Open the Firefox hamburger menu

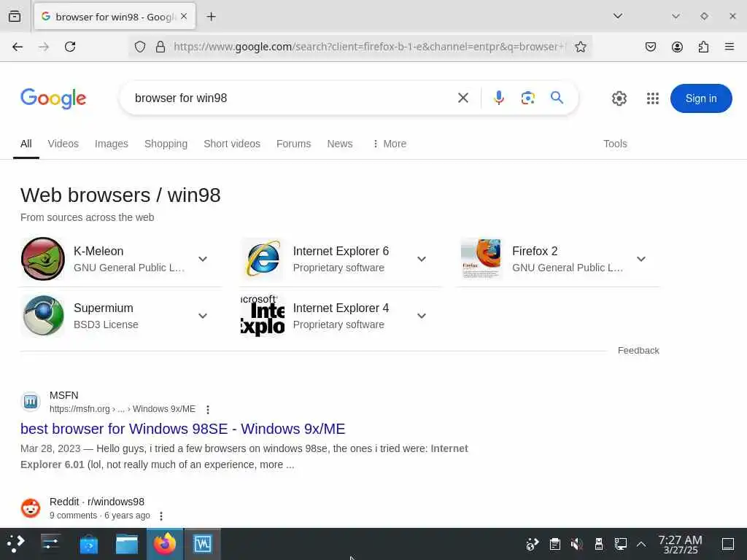pos(729,47)
